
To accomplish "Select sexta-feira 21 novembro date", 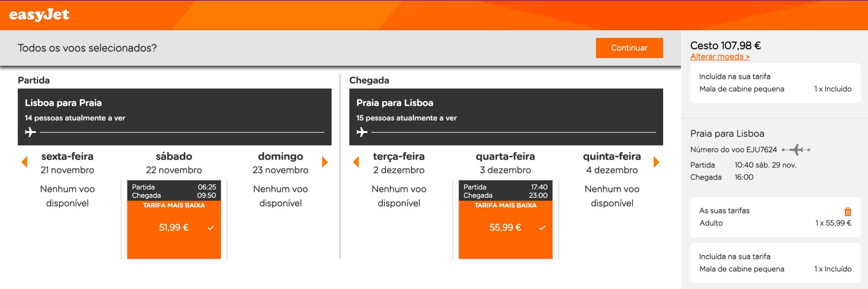I will coord(67,163).
